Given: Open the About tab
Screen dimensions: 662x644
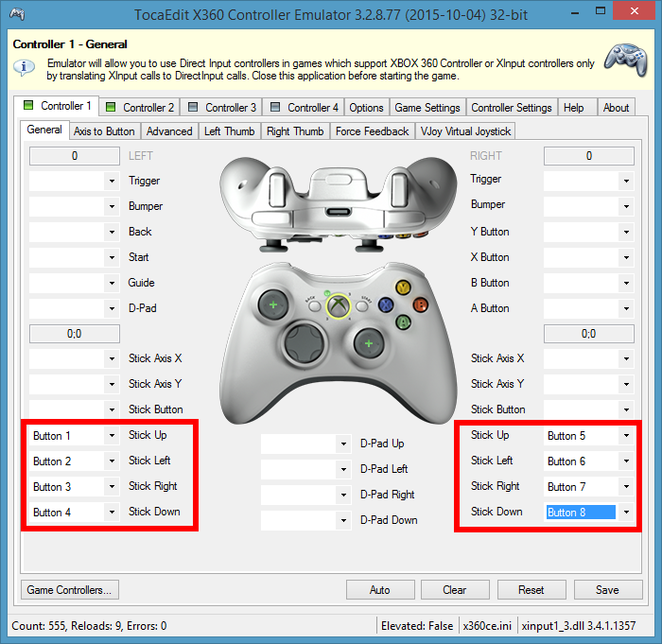Looking at the screenshot, I should [616, 107].
